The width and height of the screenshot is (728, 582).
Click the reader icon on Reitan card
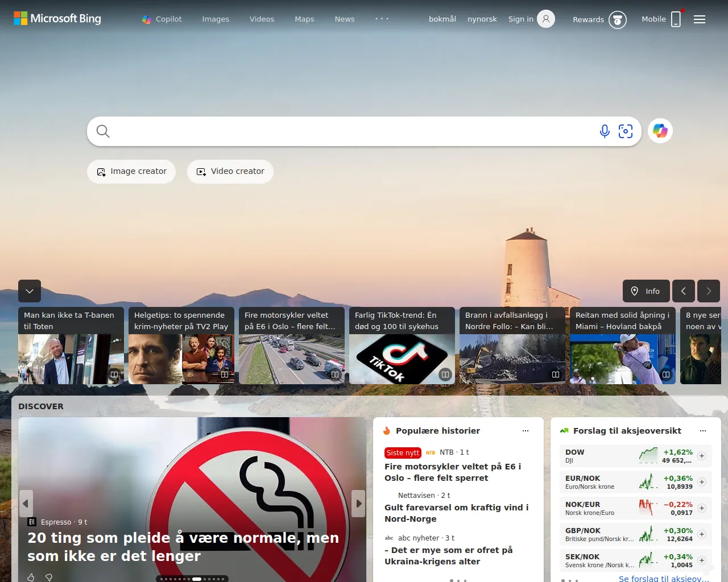pos(666,375)
